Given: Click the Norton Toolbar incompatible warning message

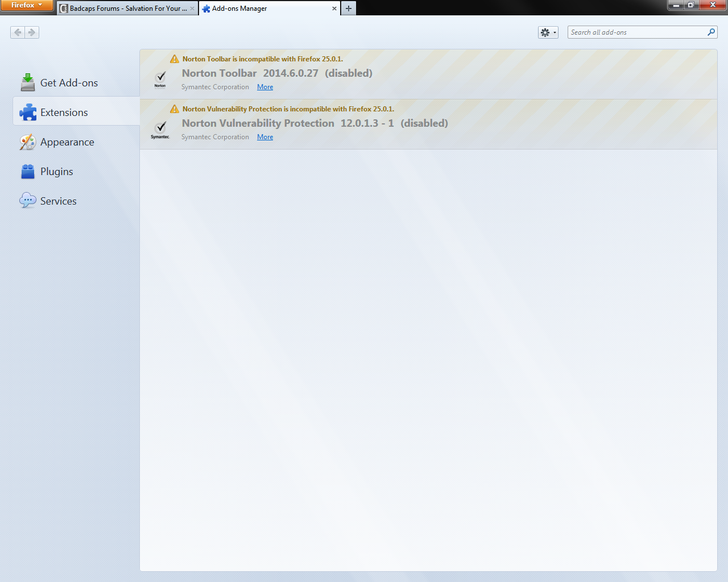Looking at the screenshot, I should 263,59.
